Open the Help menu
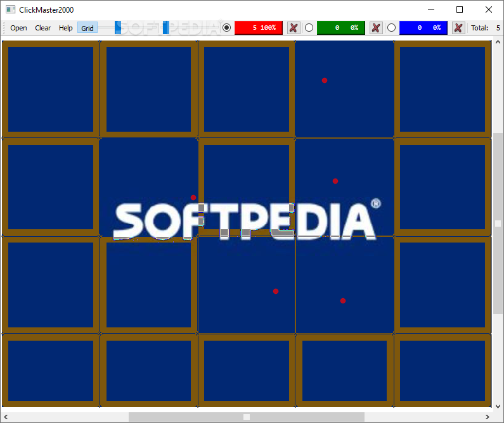Image resolution: width=504 pixels, height=423 pixels. click(x=65, y=28)
